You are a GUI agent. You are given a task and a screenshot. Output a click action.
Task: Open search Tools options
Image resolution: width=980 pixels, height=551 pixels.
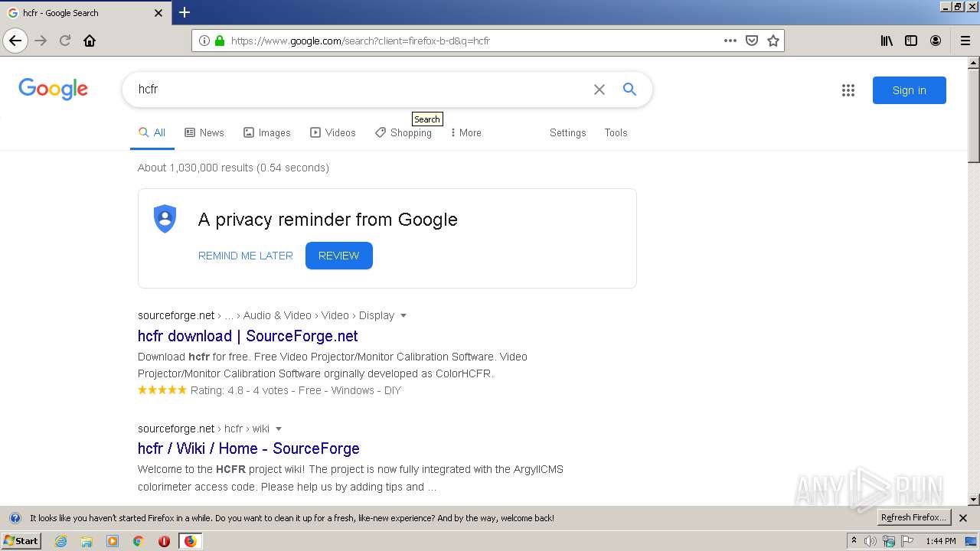click(616, 132)
